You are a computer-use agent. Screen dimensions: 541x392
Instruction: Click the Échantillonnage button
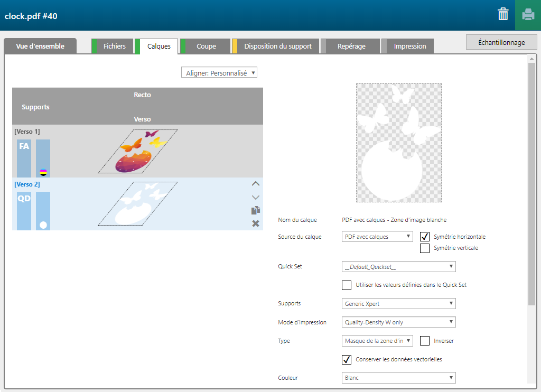pos(501,42)
